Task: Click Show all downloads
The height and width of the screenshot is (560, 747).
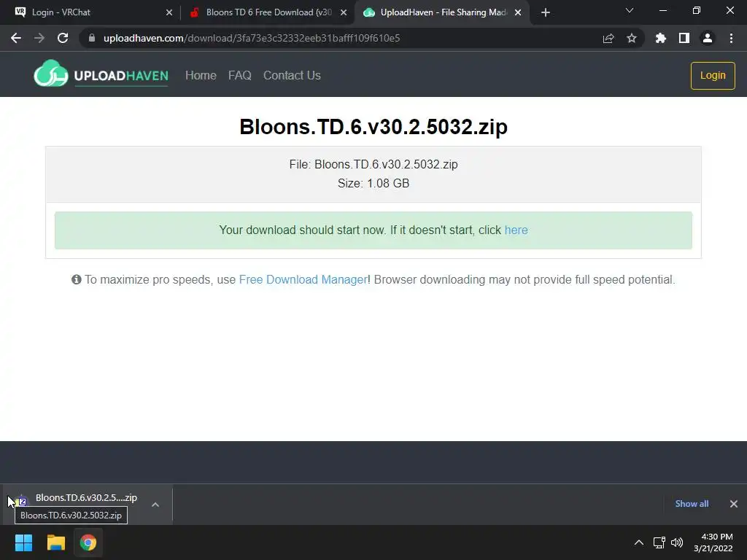Action: pyautogui.click(x=692, y=504)
